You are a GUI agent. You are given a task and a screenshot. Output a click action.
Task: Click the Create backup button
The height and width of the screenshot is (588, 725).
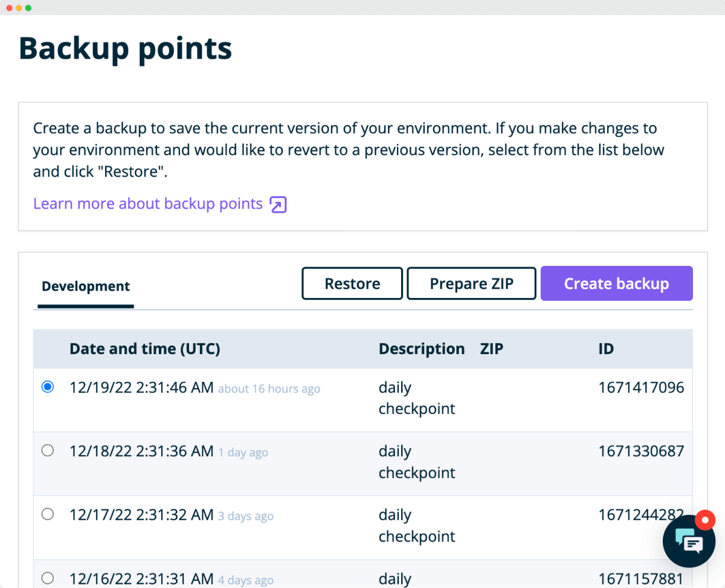click(x=616, y=283)
